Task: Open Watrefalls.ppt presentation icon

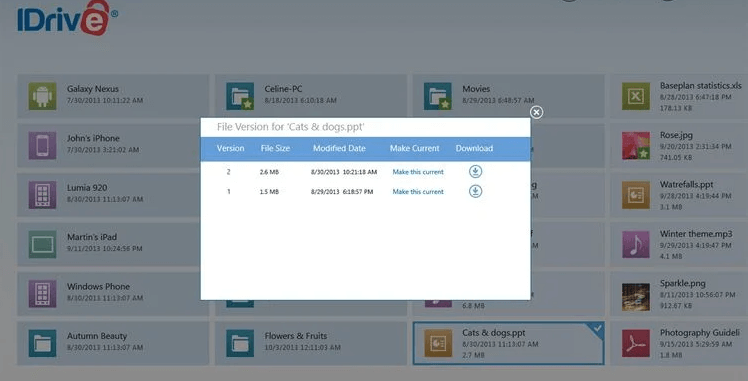Action: (x=636, y=195)
